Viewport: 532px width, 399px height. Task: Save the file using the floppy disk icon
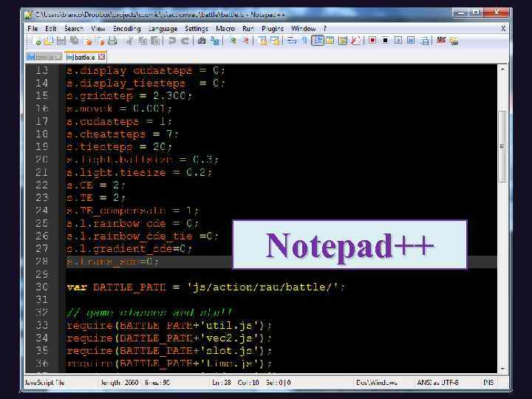61,41
